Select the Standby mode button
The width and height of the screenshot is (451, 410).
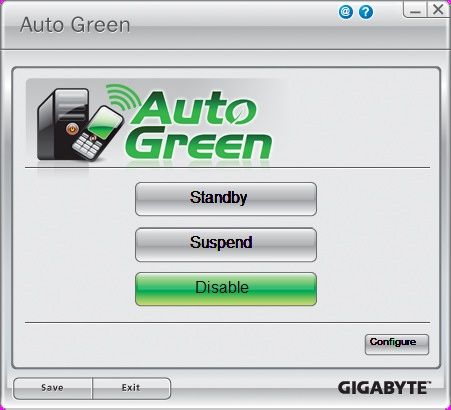(x=226, y=199)
